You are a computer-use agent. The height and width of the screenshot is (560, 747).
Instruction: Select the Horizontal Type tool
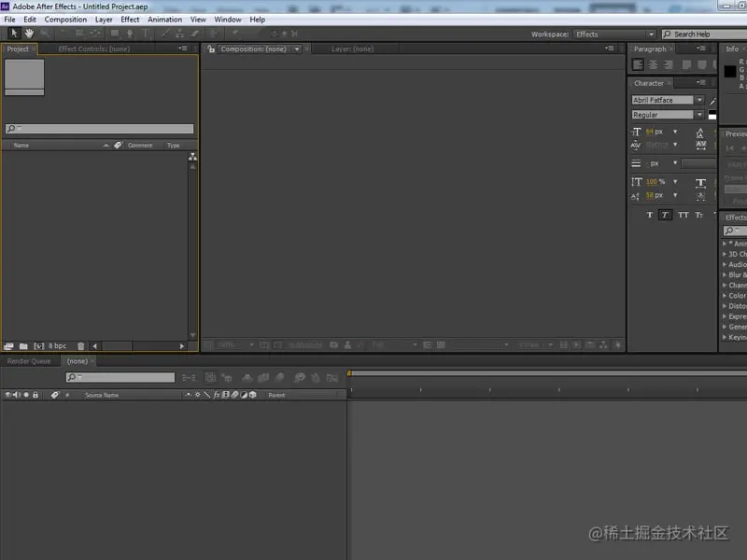[146, 34]
